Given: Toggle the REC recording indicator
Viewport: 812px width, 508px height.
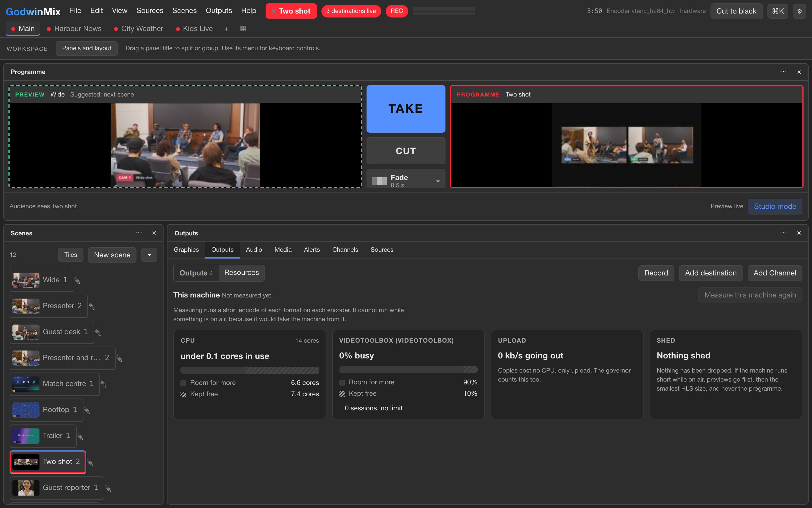Looking at the screenshot, I should pyautogui.click(x=396, y=11).
